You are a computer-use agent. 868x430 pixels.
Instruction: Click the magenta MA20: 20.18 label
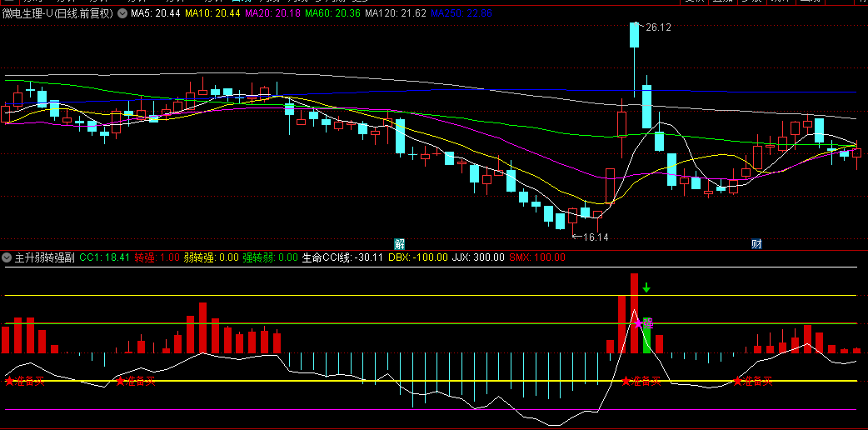(272, 13)
